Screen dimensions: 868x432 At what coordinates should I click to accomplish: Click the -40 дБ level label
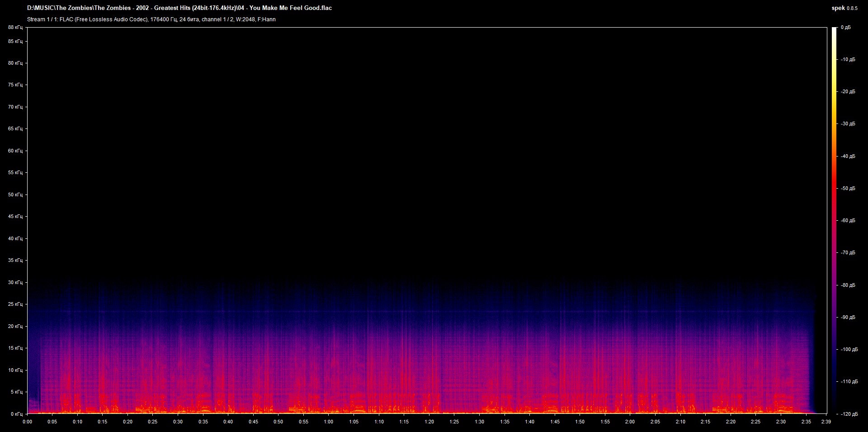[848, 156]
